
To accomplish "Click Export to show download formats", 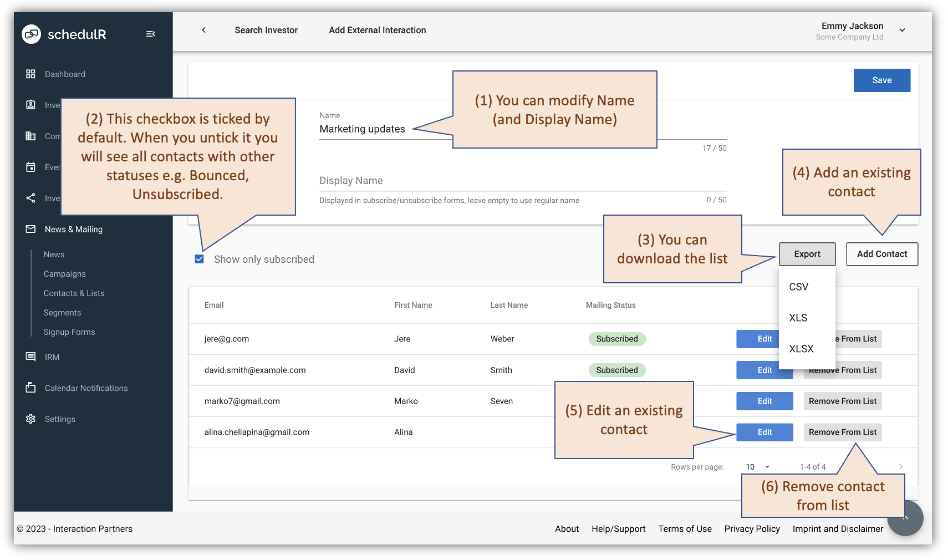I will coord(807,254).
